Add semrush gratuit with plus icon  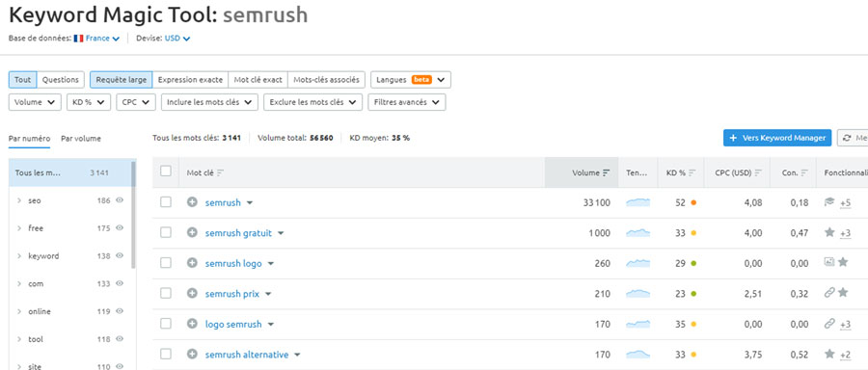tap(192, 233)
